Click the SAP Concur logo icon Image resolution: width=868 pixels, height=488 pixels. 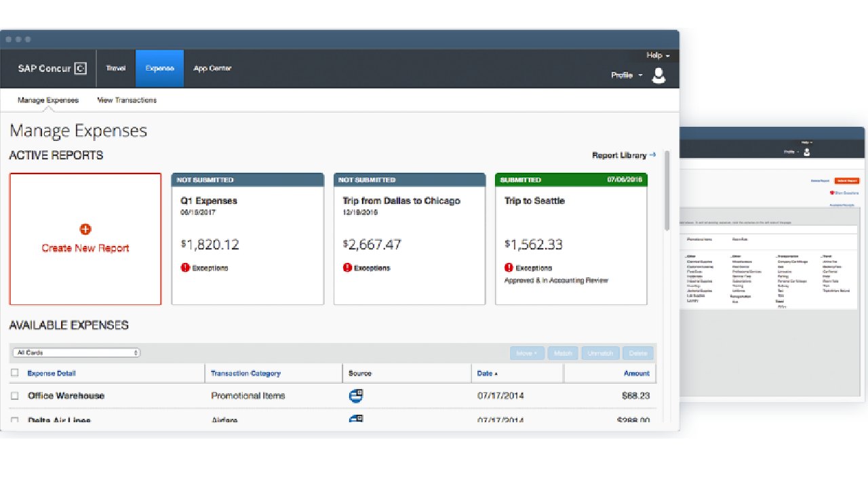80,68
